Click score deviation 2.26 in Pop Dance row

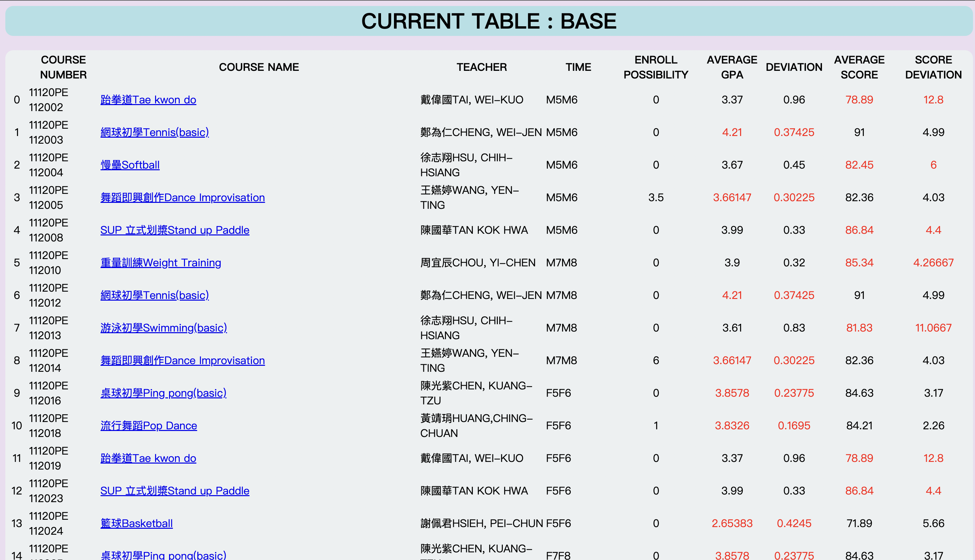[x=933, y=426]
